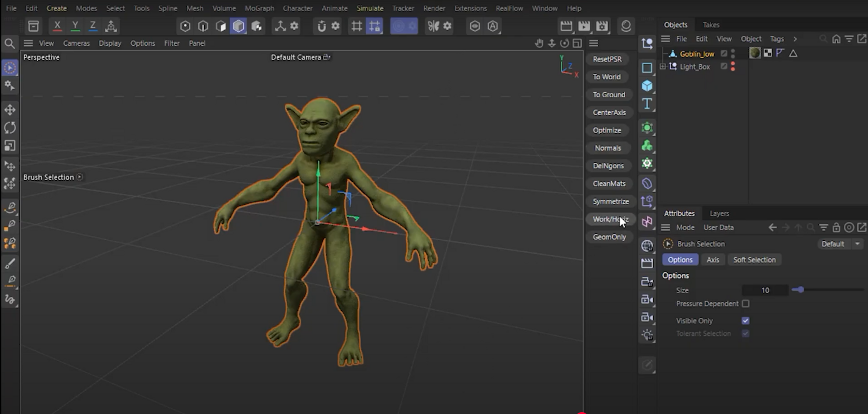868x414 pixels.
Task: Click the Size value input field
Action: pos(765,290)
